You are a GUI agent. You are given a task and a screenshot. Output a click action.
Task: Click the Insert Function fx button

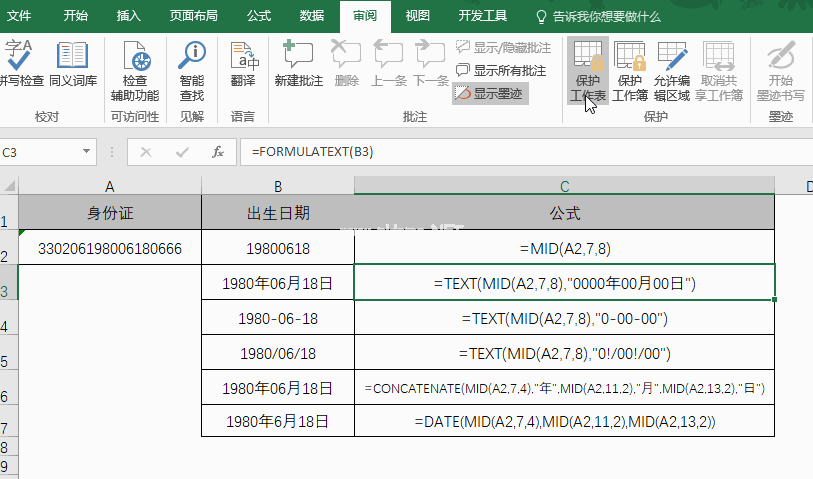[x=217, y=152]
